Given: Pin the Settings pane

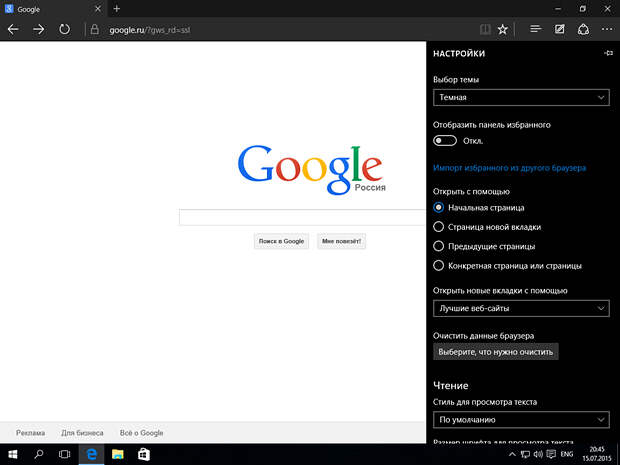Looking at the screenshot, I should 609,53.
